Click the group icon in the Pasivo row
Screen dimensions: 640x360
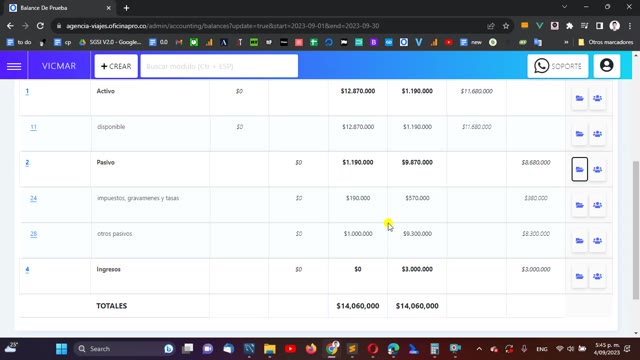point(597,169)
